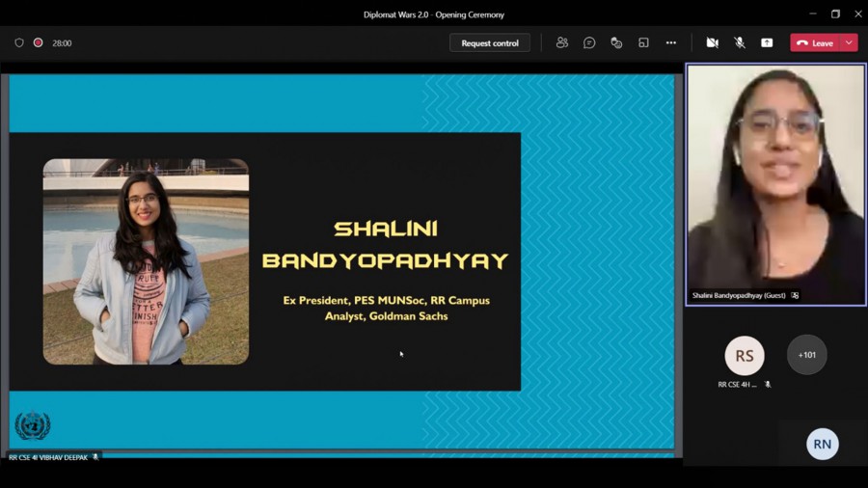
Task: Unmute the microphone
Action: [740, 42]
